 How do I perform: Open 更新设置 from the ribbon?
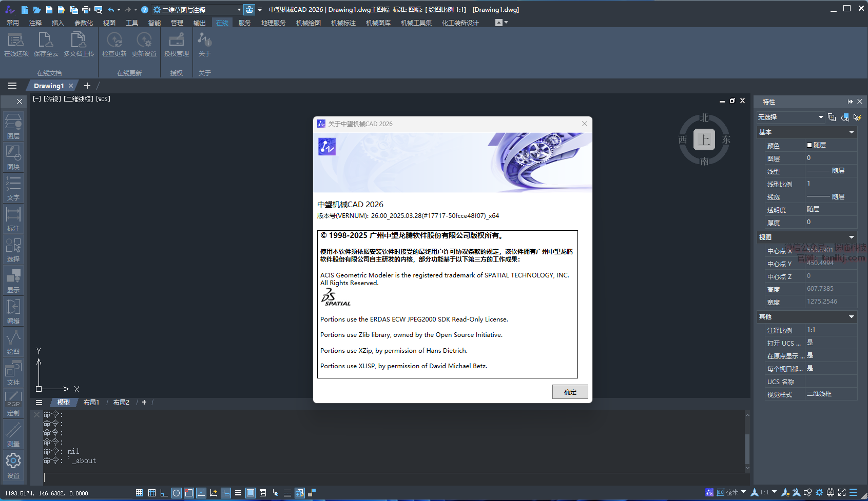144,44
